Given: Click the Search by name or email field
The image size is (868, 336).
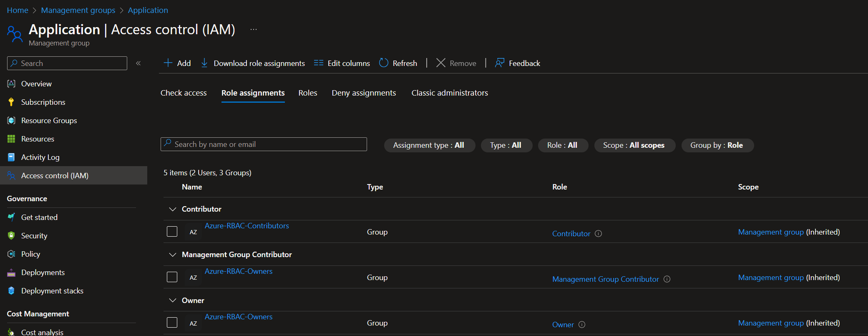Looking at the screenshot, I should pos(264,144).
